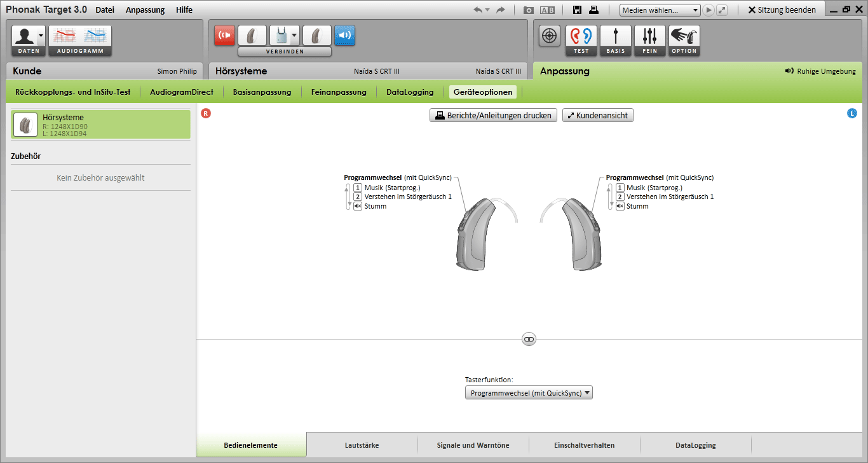Screen dimensions: 868x463
Task: Click the Ruhige Umgebung sound indicator
Action: (x=820, y=71)
